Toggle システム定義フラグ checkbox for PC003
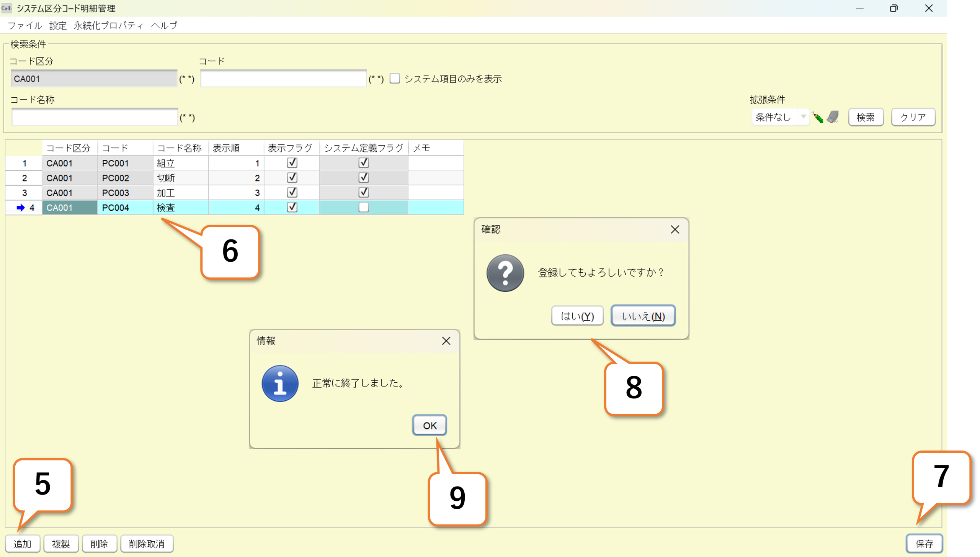 click(363, 192)
